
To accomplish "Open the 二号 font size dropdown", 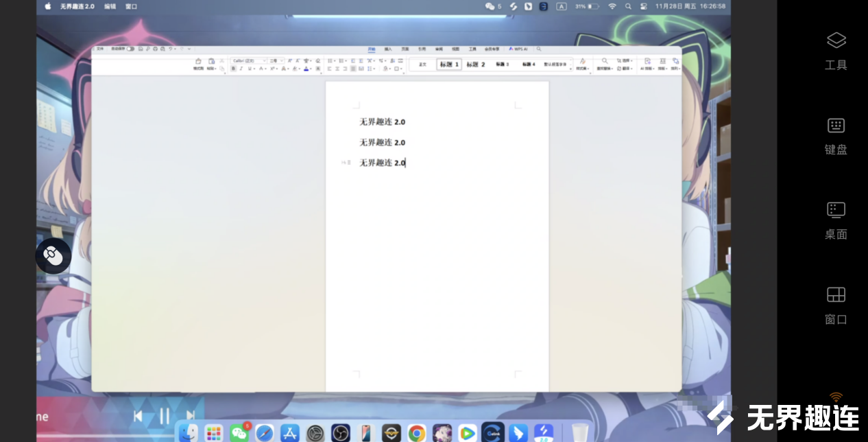I will tap(276, 60).
